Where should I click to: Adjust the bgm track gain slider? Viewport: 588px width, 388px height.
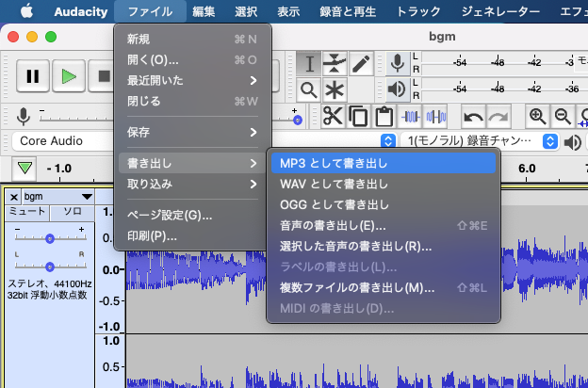tap(50, 238)
